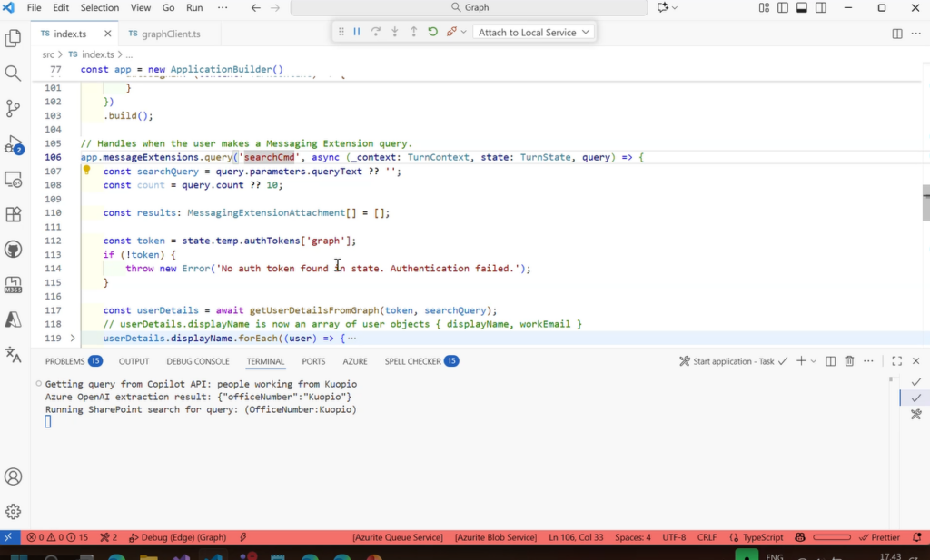930x560 pixels.
Task: Click the editor vertical scrollbar thumb
Action: (x=925, y=202)
